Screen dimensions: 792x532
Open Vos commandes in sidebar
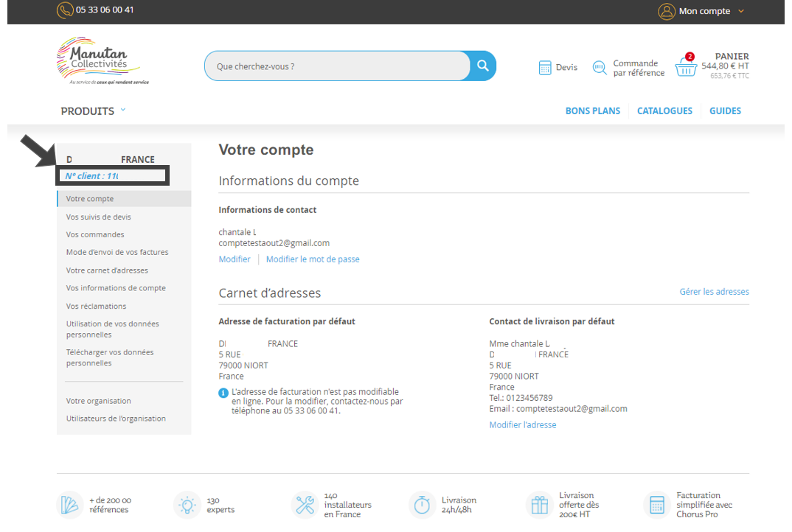95,234
